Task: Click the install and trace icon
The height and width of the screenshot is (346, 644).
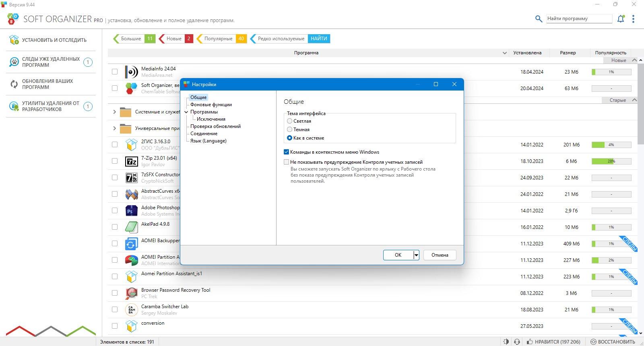Action: pyautogui.click(x=14, y=40)
